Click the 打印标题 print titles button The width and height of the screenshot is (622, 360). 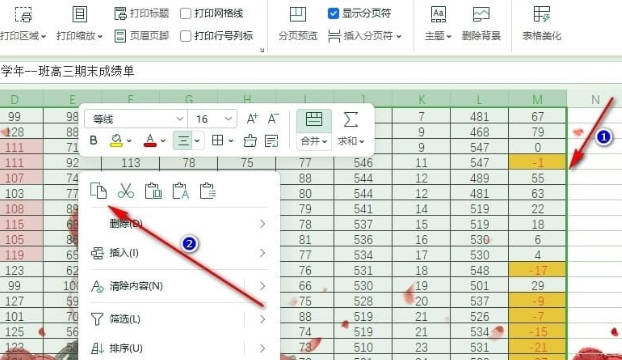[x=141, y=13]
